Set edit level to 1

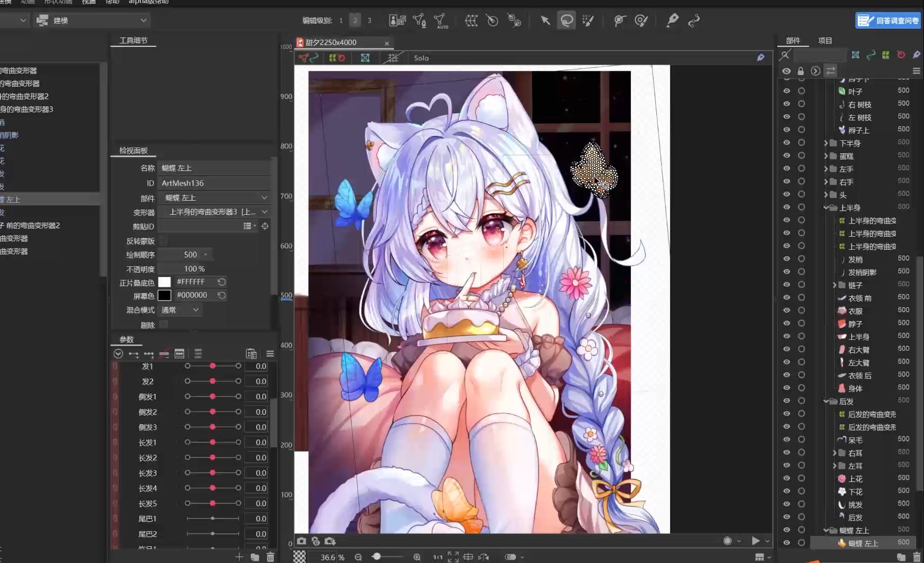(x=341, y=20)
